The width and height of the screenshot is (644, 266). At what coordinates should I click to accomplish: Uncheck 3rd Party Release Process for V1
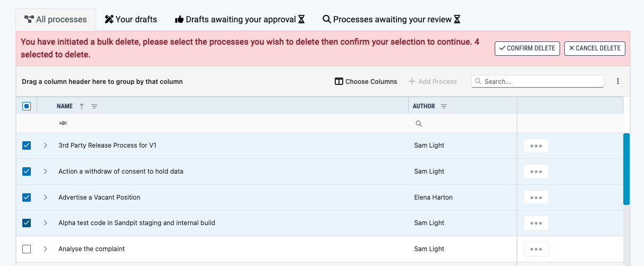[x=27, y=145]
